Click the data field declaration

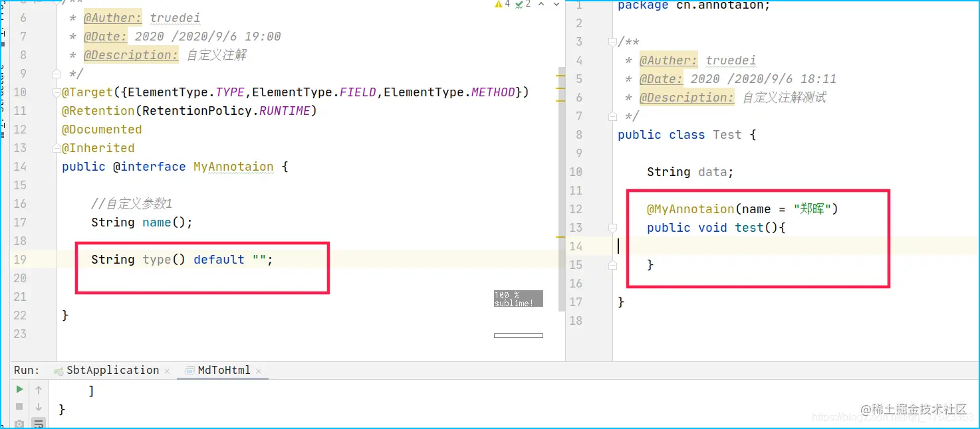(x=690, y=172)
